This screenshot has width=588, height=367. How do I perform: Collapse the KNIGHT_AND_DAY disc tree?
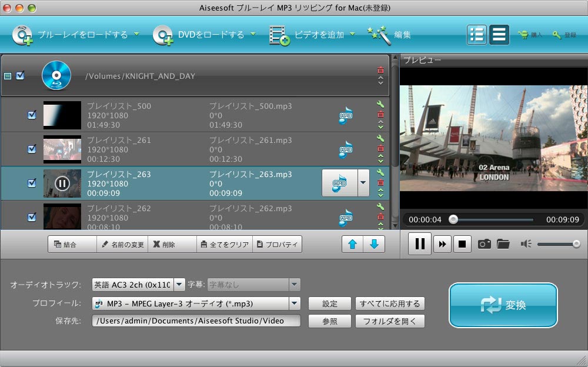8,76
